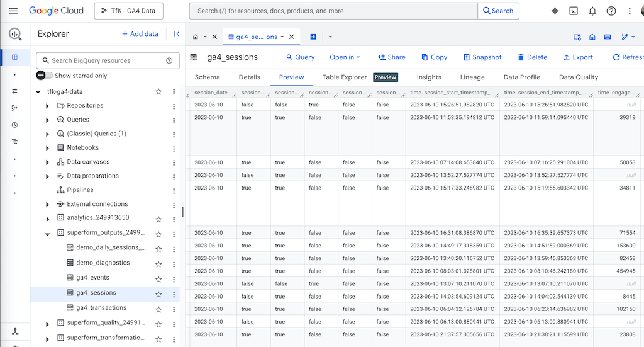Click the Query button
644x347 pixels.
click(x=300, y=57)
